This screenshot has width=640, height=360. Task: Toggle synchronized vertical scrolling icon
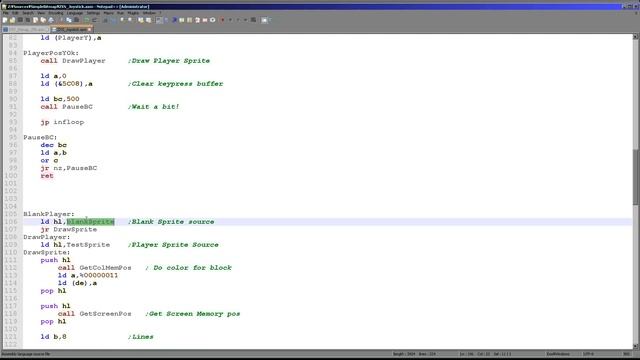click(140, 20)
